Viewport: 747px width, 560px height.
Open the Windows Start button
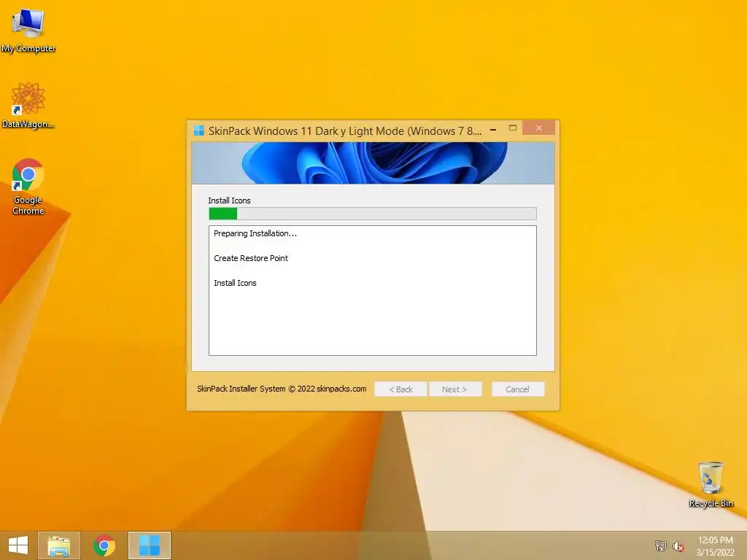coord(18,545)
